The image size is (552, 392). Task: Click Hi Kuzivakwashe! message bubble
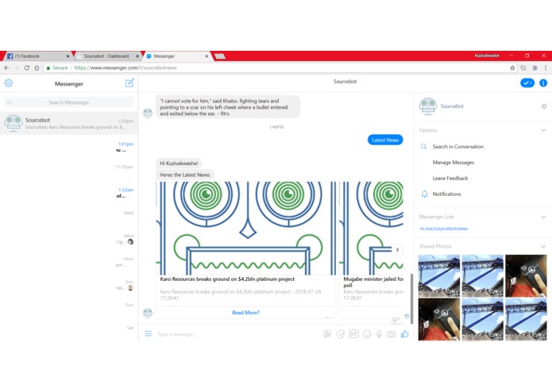click(179, 163)
